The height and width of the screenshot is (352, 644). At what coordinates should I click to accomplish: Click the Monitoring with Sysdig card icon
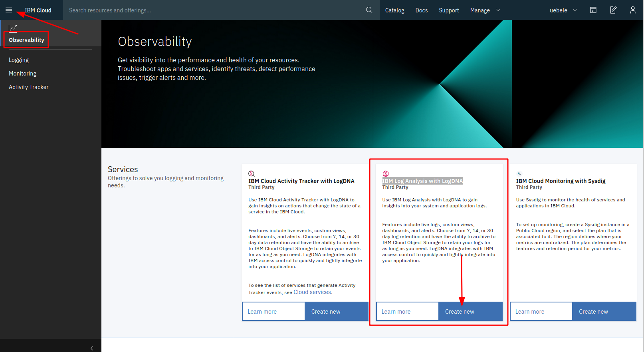519,174
